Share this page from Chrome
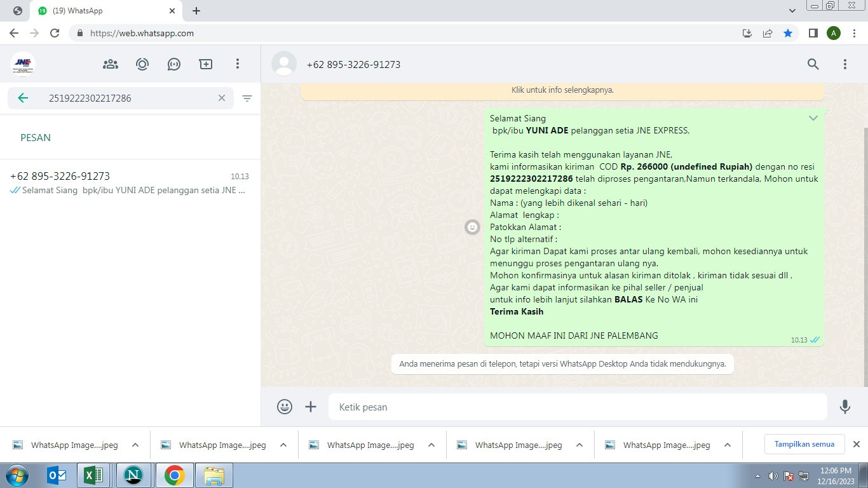The width and height of the screenshot is (868, 488). click(768, 33)
